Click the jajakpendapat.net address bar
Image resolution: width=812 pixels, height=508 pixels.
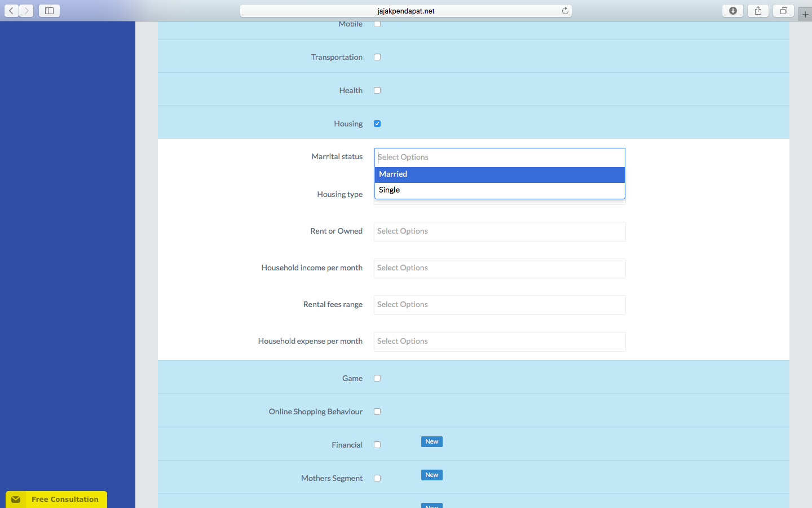[406, 11]
